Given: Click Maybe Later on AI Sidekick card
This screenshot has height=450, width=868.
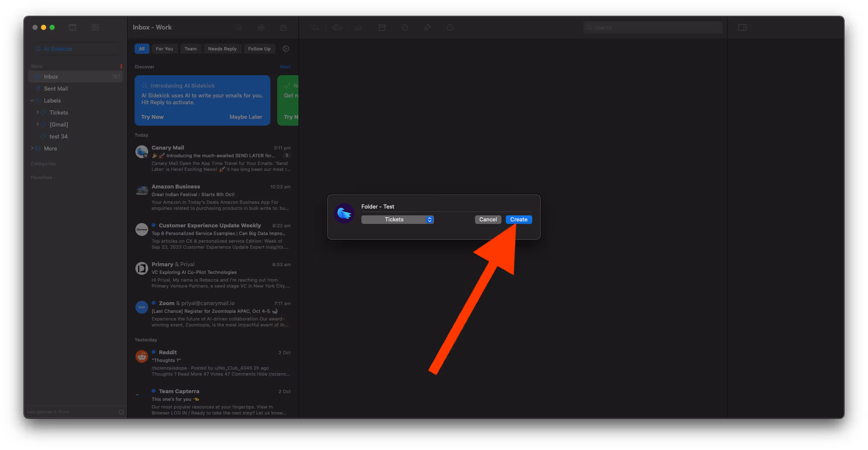Looking at the screenshot, I should click(246, 117).
